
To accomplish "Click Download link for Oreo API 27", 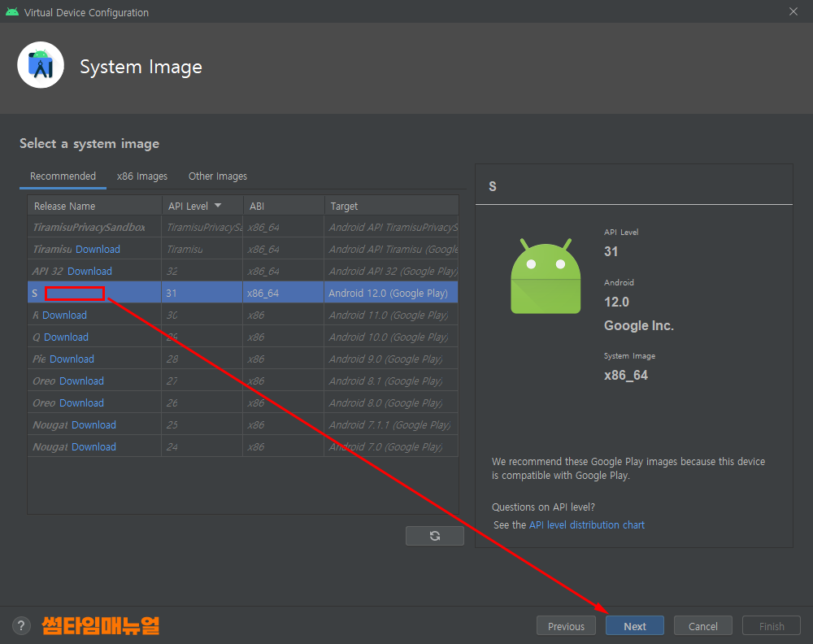I will click(81, 381).
